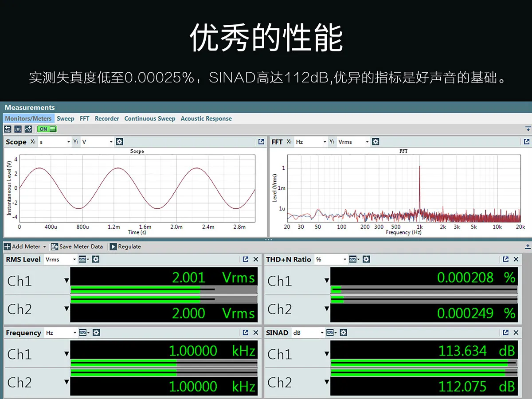The height and width of the screenshot is (399, 532).
Task: Expand the SINAD dB unit dropdown
Action: [322, 332]
